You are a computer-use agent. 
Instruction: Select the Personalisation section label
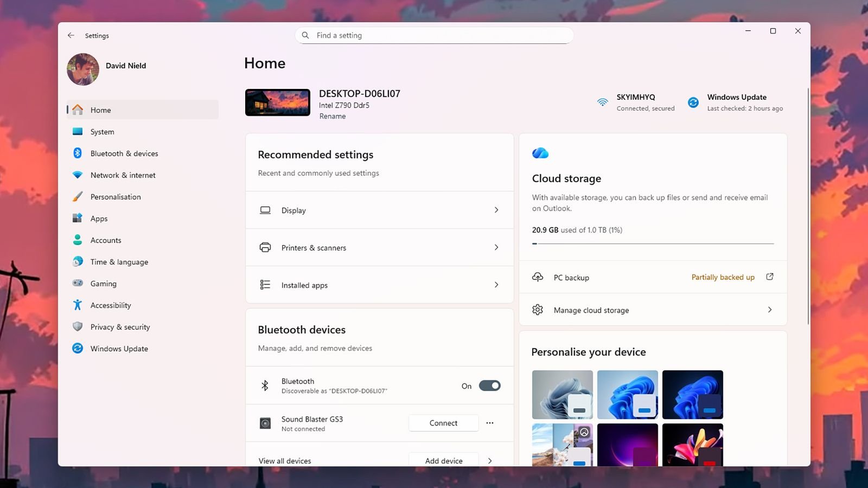(116, 197)
